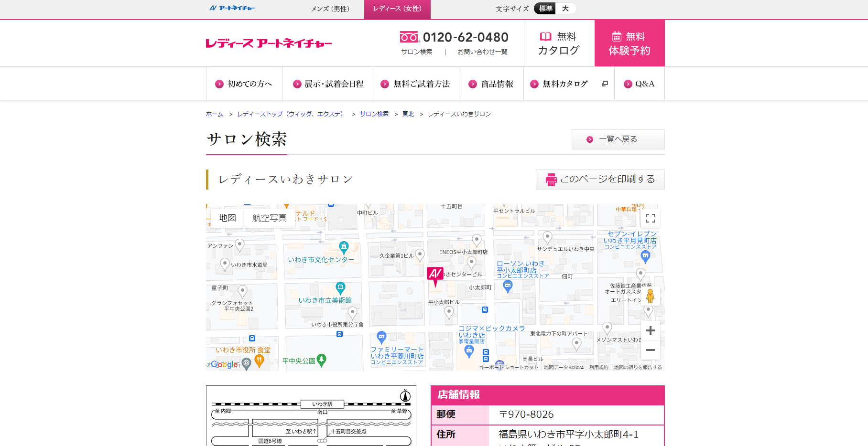This screenshot has height=446, width=868.
Task: Click 久企業第1ビル map pin
Action: (420, 255)
